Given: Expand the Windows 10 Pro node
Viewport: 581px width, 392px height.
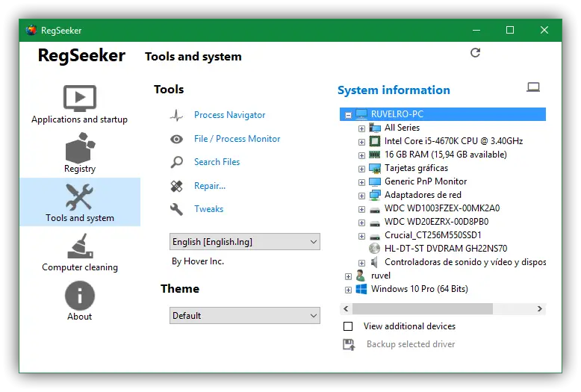Looking at the screenshot, I should pyautogui.click(x=348, y=290).
